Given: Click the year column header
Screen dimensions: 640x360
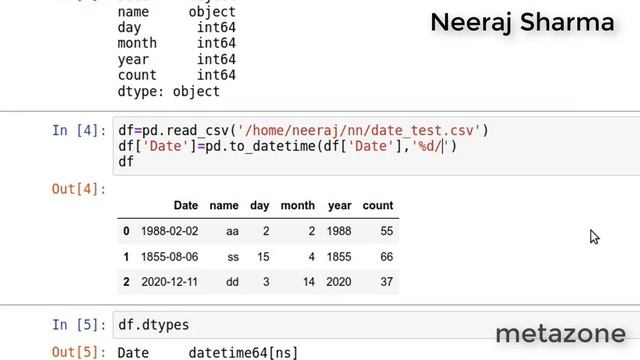Looking at the screenshot, I should 340,206.
